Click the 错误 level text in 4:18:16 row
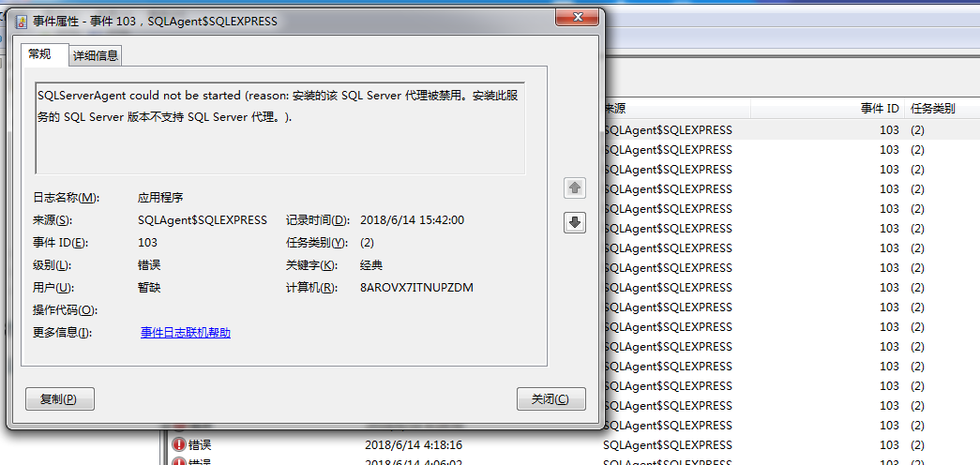 pos(200,445)
